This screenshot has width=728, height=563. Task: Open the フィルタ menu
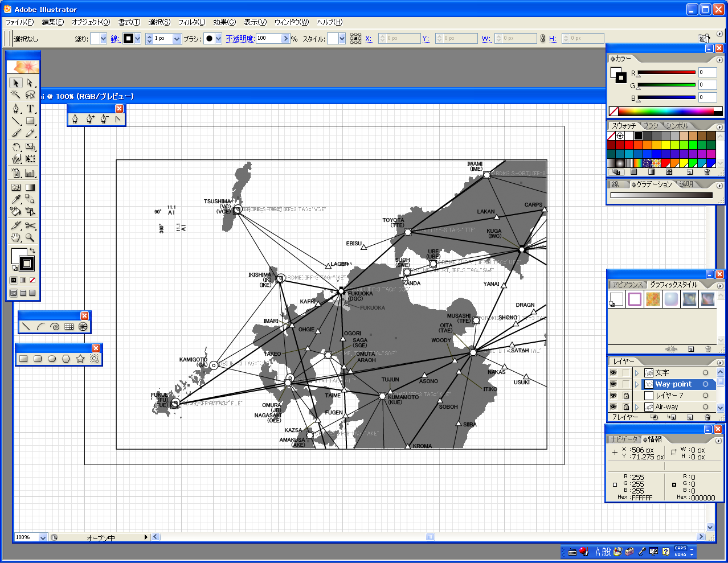click(x=191, y=22)
